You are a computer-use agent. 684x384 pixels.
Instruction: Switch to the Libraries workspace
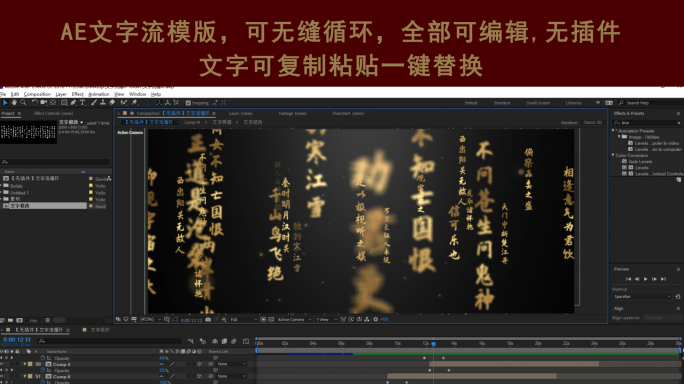[x=573, y=103]
